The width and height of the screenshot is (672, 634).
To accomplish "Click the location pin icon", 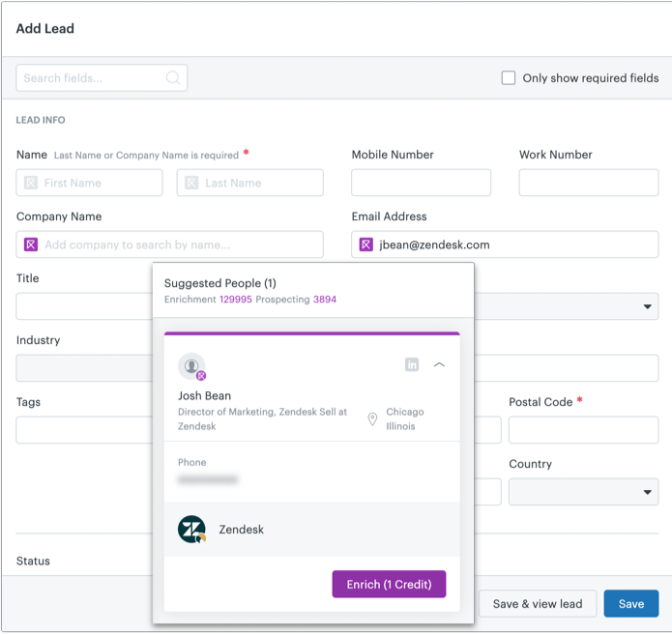I will point(372,418).
